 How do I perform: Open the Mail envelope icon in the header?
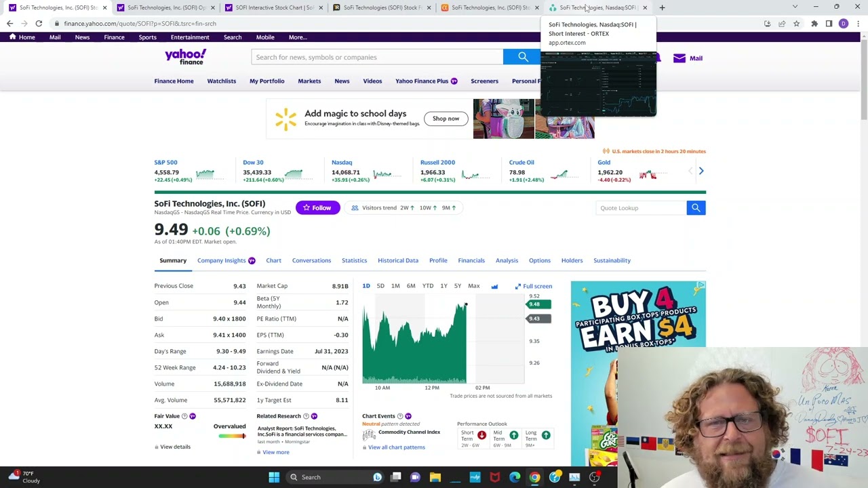tap(679, 58)
